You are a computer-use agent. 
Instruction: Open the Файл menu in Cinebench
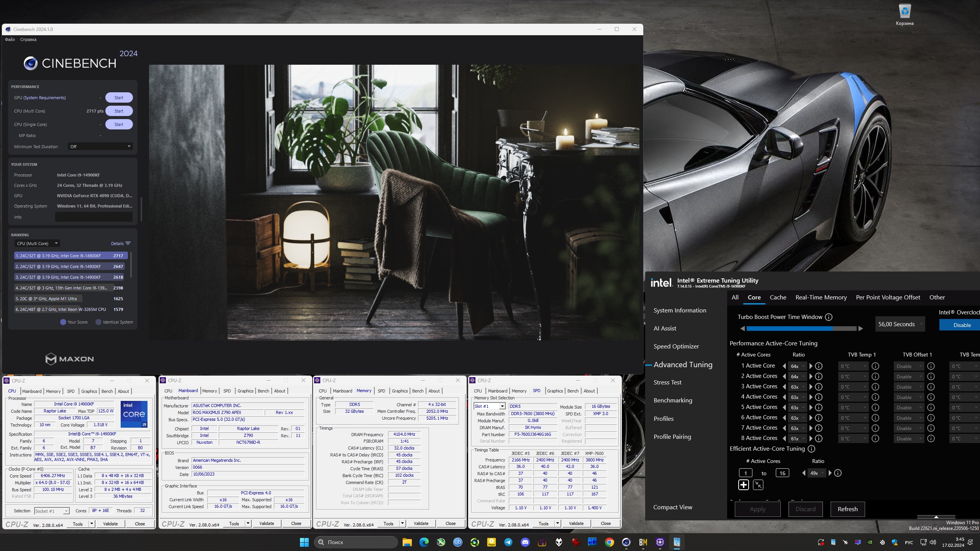(x=10, y=39)
